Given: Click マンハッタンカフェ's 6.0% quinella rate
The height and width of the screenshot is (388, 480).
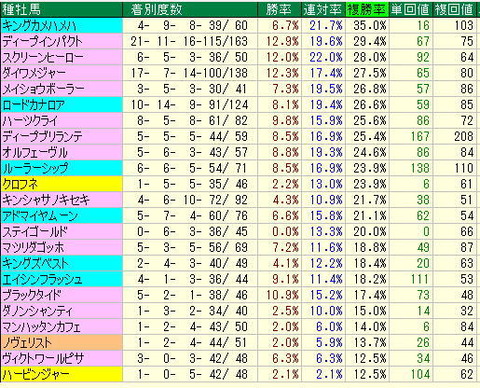Looking at the screenshot, I should pos(329,327).
